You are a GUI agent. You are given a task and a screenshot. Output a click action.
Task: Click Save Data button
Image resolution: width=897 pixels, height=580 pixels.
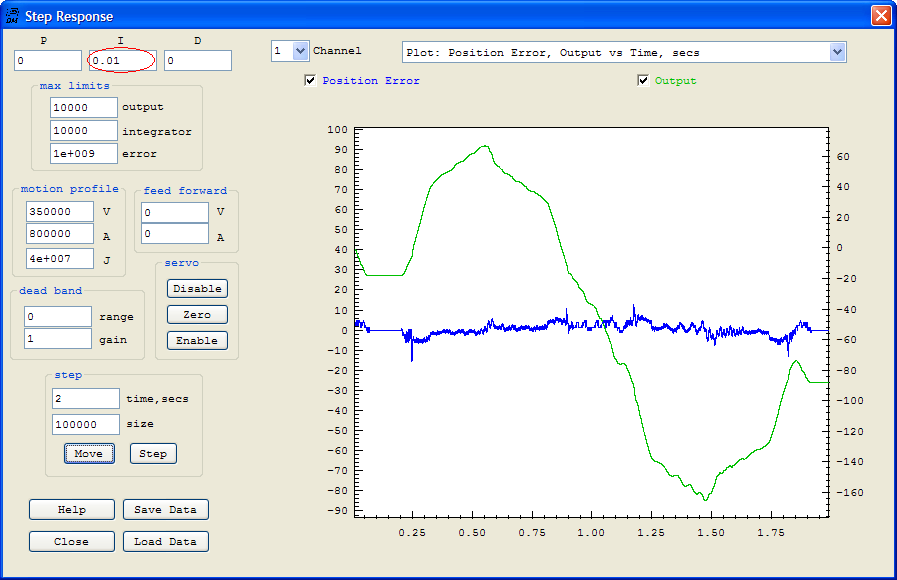point(166,510)
